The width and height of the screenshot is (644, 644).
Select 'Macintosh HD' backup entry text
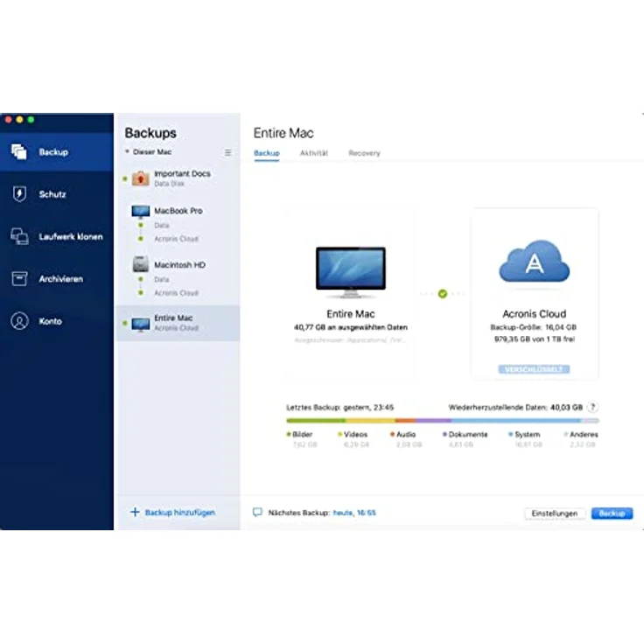(x=180, y=265)
